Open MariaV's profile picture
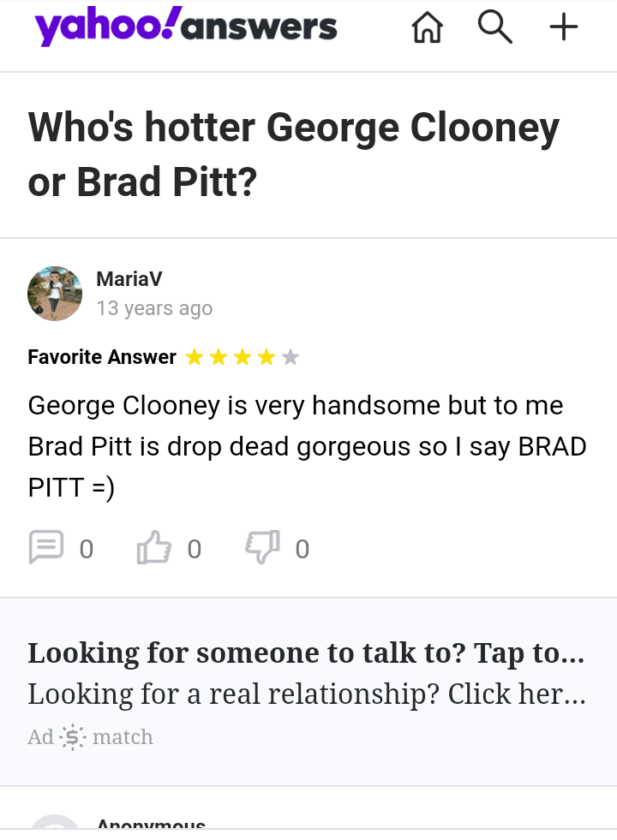This screenshot has width=617, height=840. pyautogui.click(x=55, y=294)
